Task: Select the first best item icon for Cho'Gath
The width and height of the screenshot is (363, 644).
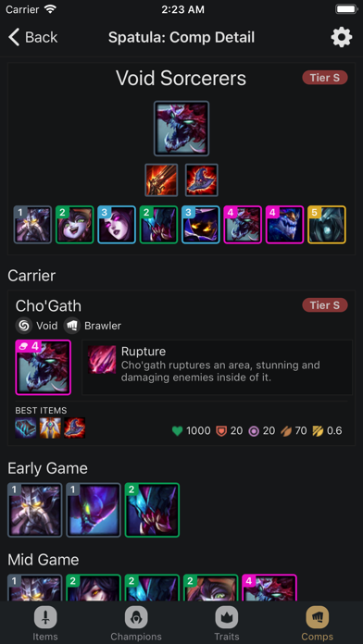Action: (x=26, y=428)
